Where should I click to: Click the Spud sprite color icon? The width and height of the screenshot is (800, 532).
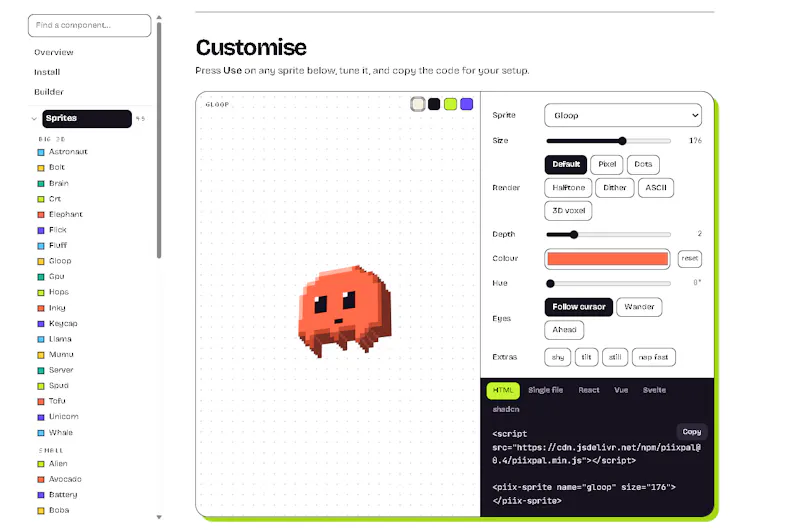click(41, 386)
